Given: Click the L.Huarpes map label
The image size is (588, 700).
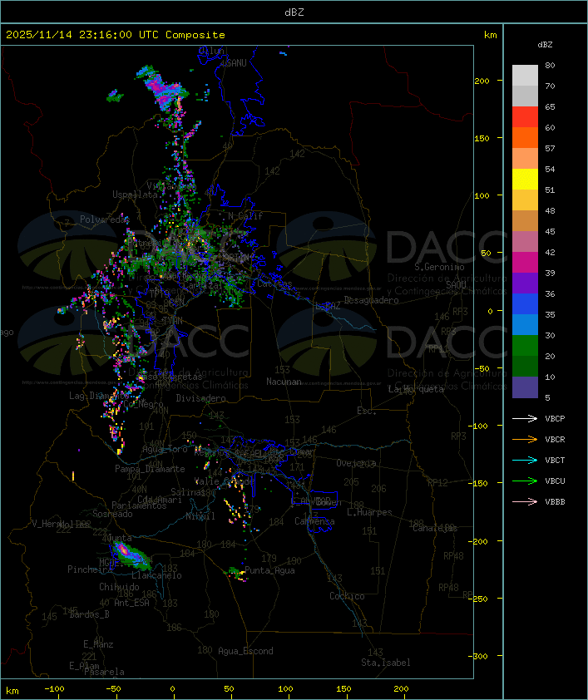Looking at the screenshot, I should [369, 512].
